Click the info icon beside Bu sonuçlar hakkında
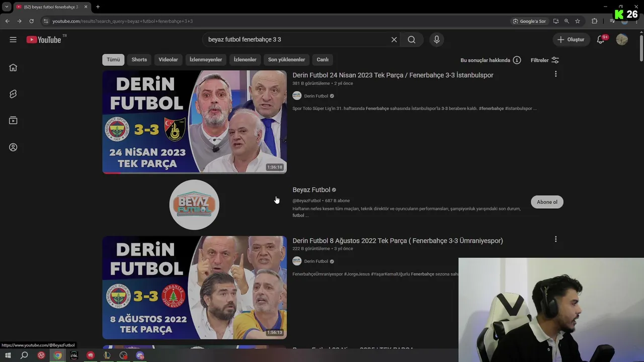Image resolution: width=644 pixels, height=362 pixels. tap(517, 60)
